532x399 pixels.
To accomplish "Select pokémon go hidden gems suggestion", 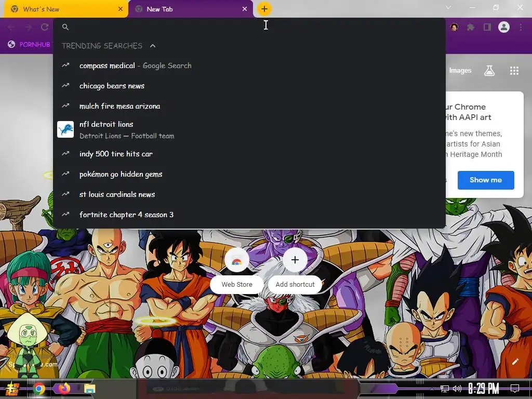I will pyautogui.click(x=249, y=174).
